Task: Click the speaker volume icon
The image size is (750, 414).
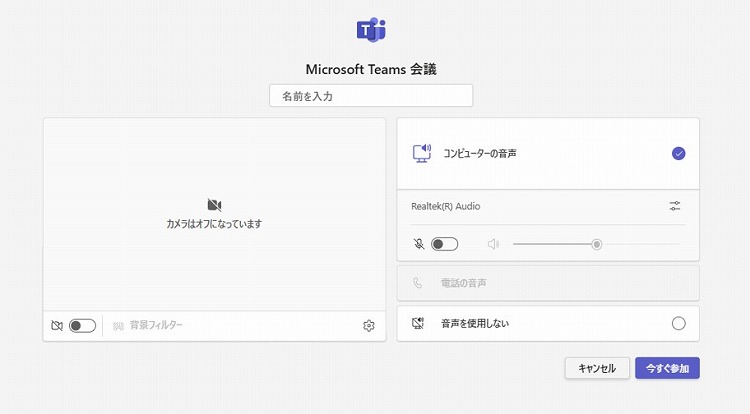Action: (493, 244)
